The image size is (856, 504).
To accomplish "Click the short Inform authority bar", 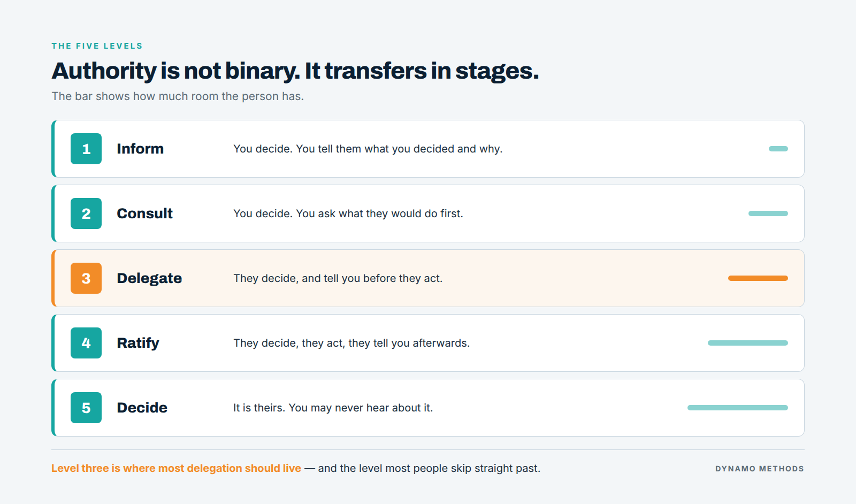I will tap(778, 149).
